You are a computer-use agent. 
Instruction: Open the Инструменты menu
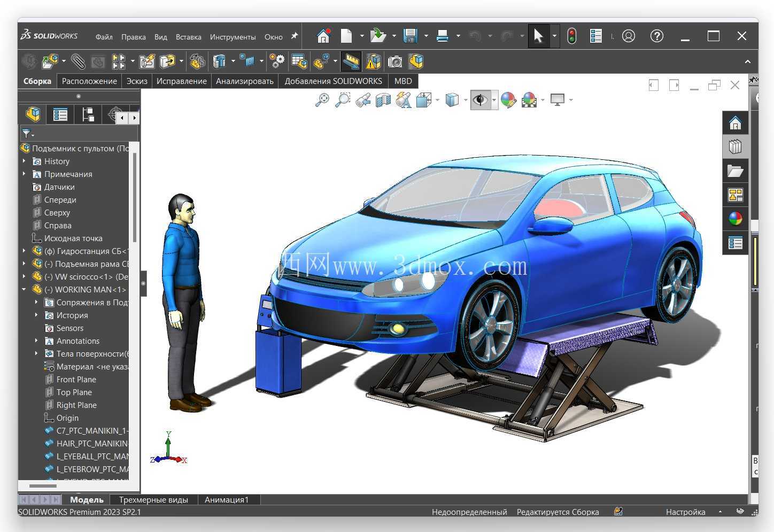coord(233,37)
